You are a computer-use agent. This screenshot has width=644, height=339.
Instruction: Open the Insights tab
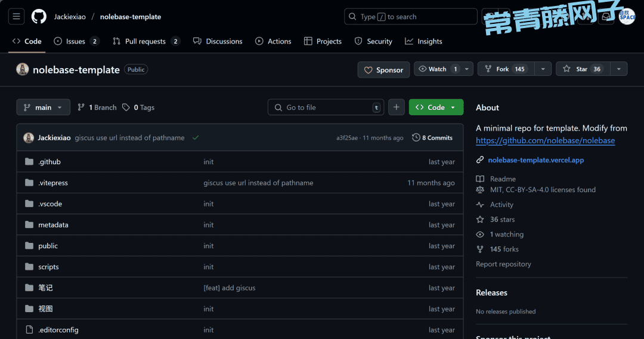(x=423, y=41)
